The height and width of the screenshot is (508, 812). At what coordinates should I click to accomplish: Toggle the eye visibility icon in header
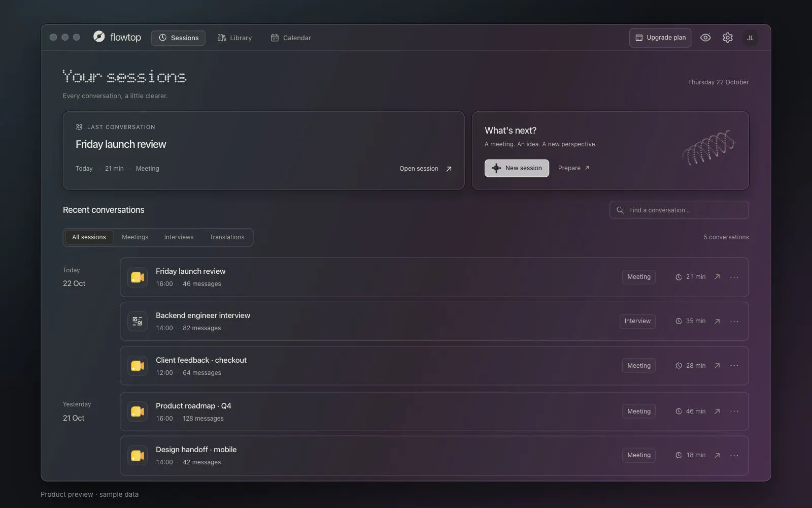point(705,38)
